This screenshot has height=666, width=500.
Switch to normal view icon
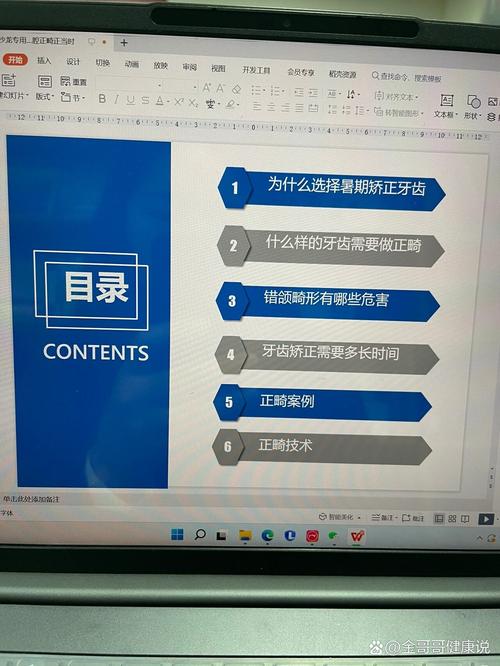tap(439, 518)
